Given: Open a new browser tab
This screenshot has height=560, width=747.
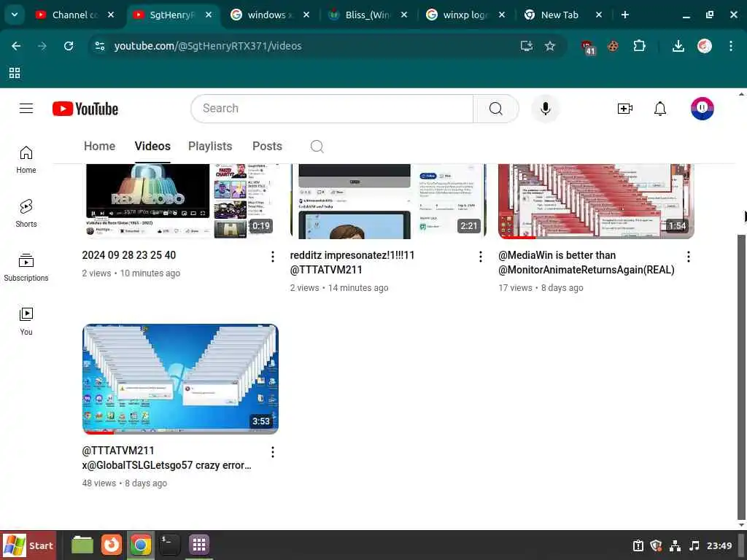Looking at the screenshot, I should tap(624, 15).
